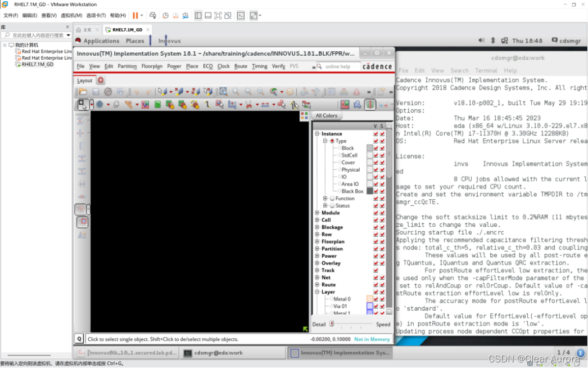Open Places in GNOME top bar

pyautogui.click(x=135, y=41)
